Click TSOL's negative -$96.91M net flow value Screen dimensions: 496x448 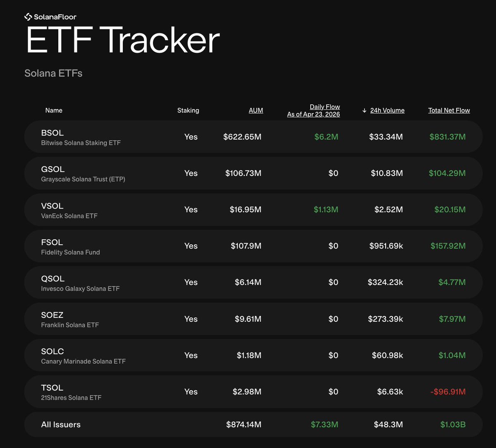448,392
